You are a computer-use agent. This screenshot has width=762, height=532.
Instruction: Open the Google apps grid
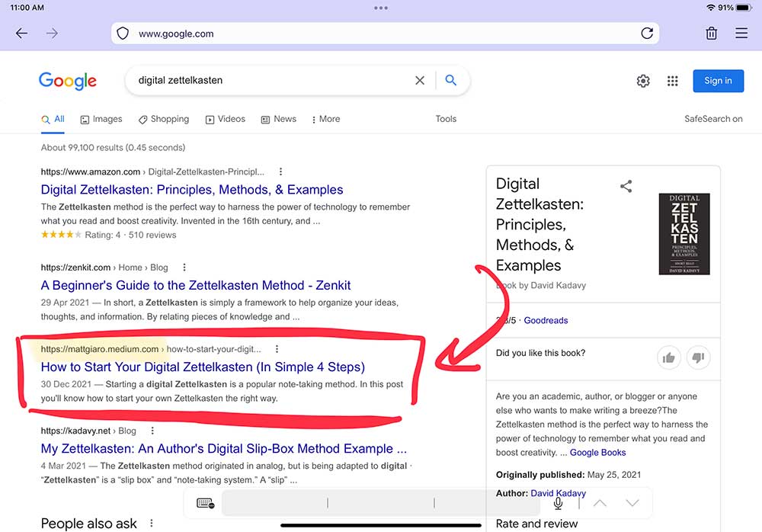pos(673,81)
